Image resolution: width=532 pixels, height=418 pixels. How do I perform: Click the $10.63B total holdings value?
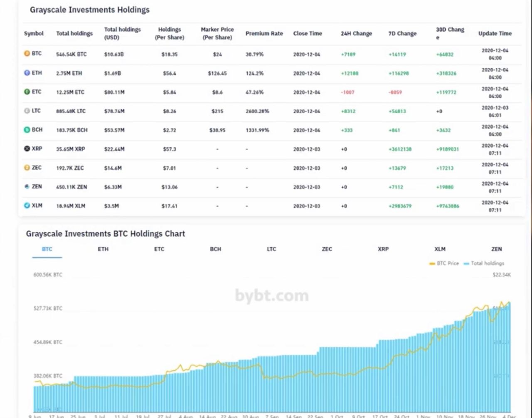[x=114, y=54]
